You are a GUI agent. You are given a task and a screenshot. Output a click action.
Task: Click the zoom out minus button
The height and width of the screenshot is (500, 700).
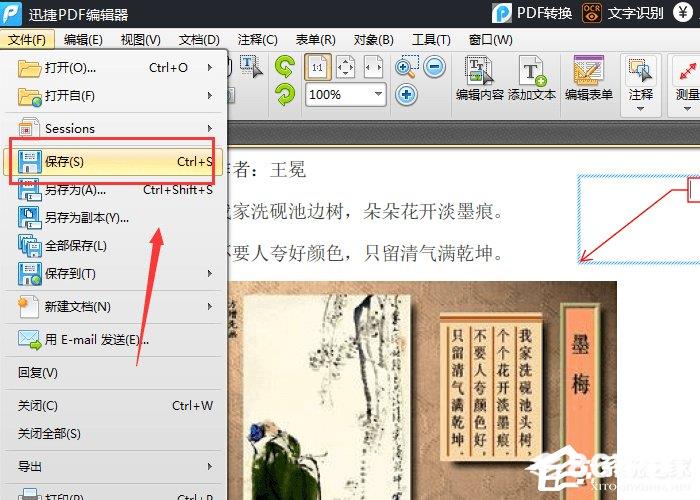pos(434,67)
